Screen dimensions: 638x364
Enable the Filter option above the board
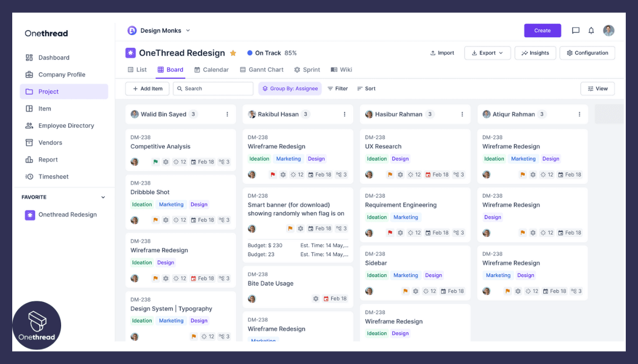click(x=338, y=88)
